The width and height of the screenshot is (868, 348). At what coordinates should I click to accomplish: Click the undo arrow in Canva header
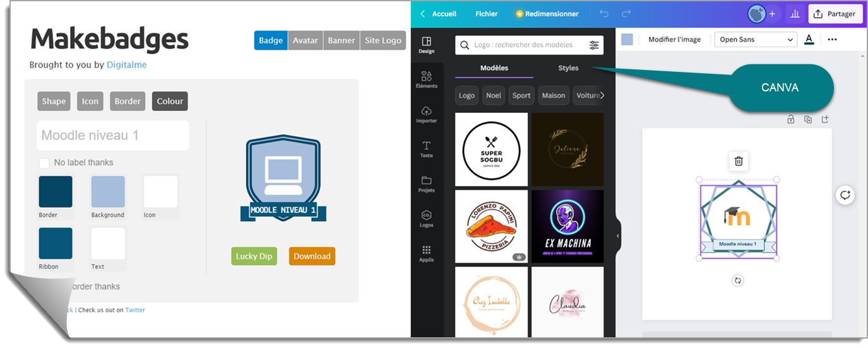click(x=604, y=13)
